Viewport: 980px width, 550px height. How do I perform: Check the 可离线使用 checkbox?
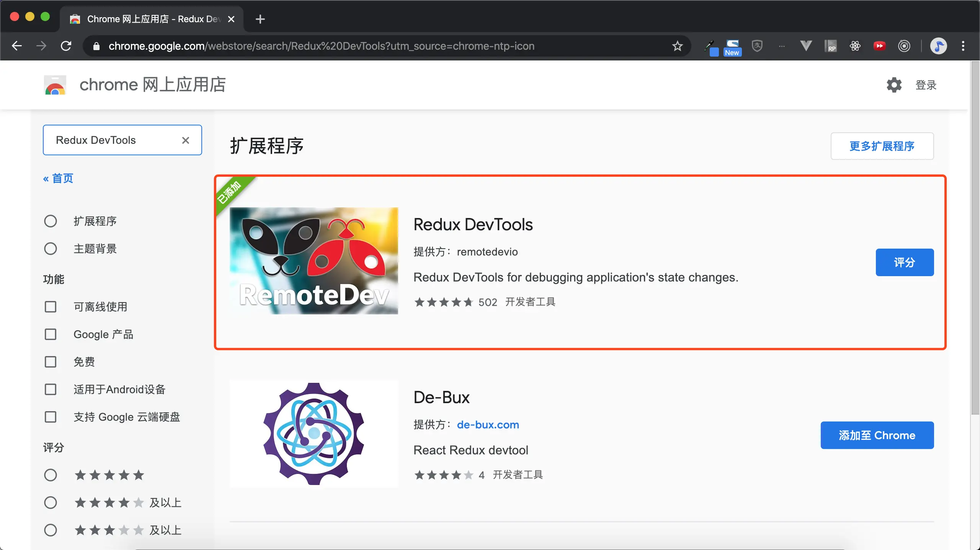pyautogui.click(x=51, y=307)
